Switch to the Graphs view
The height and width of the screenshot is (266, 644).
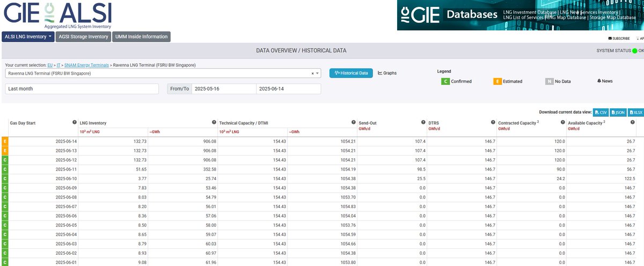tap(387, 73)
